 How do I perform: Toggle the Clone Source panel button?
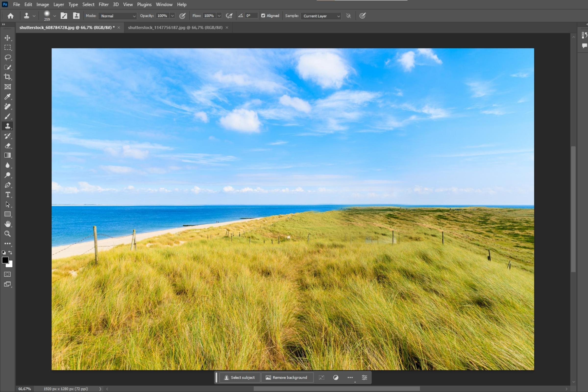(x=76, y=16)
